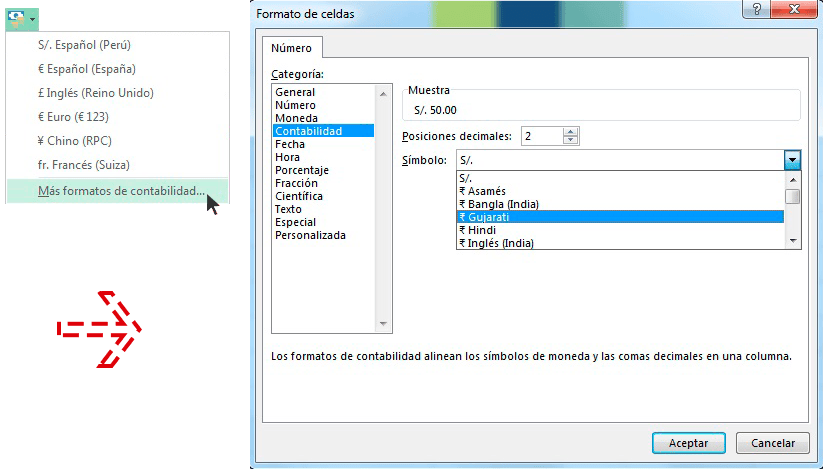Select Número in the Categoría list

pos(323,105)
